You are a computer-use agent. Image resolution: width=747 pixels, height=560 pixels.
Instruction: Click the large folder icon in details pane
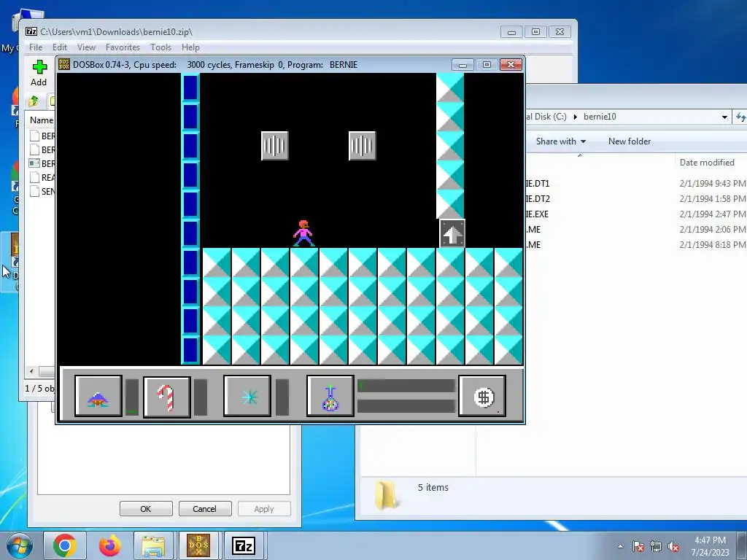(x=386, y=495)
